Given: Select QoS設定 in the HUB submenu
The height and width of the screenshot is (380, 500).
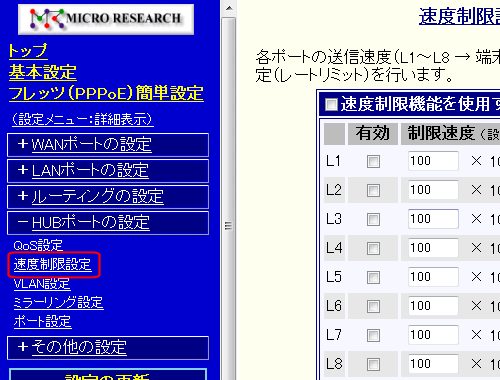Looking at the screenshot, I should [38, 246].
